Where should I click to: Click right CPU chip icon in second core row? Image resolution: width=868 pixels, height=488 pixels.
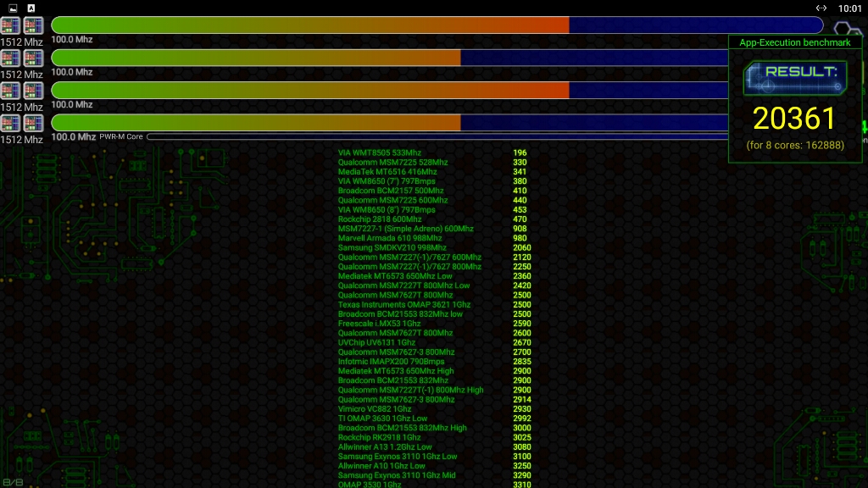33,58
